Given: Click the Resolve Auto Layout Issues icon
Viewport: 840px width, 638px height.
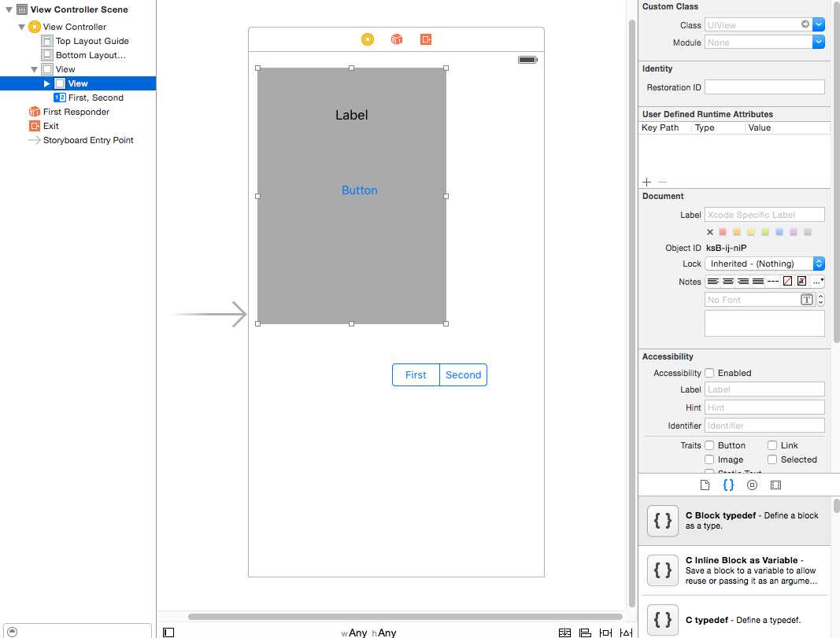Looking at the screenshot, I should [x=626, y=632].
